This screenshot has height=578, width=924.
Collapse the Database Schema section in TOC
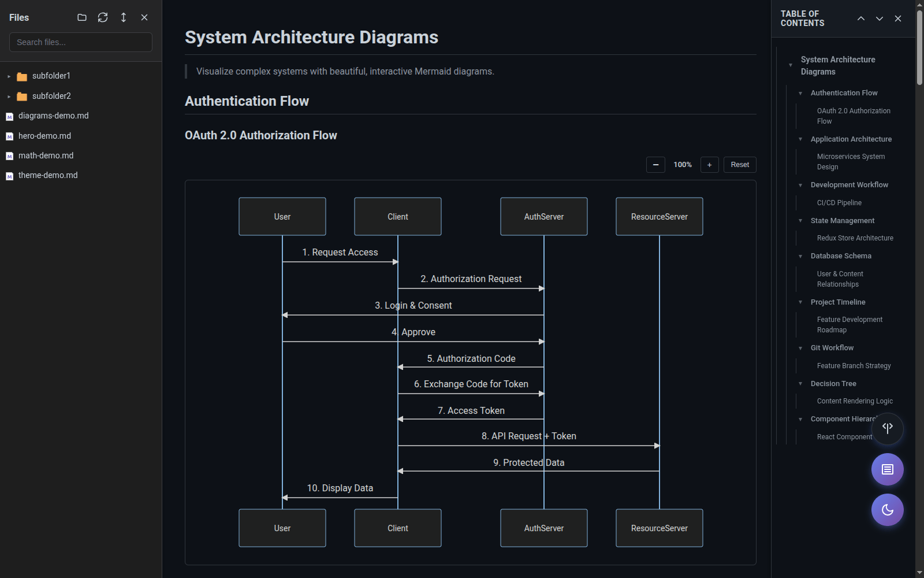(800, 255)
